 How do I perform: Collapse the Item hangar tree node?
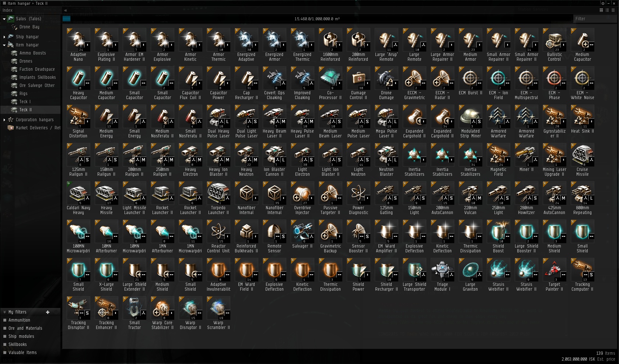tap(4, 45)
